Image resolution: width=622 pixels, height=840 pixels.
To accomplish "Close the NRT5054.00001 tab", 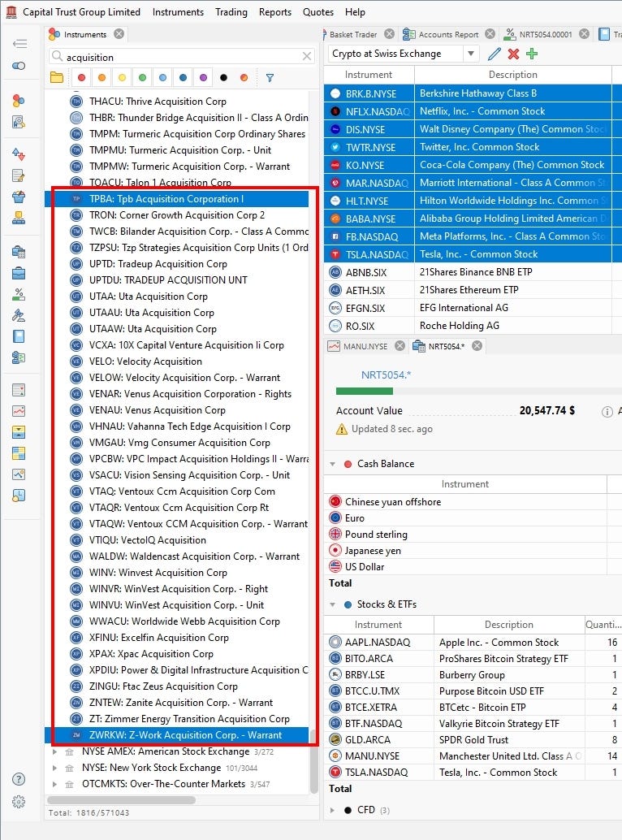I will coord(584,34).
